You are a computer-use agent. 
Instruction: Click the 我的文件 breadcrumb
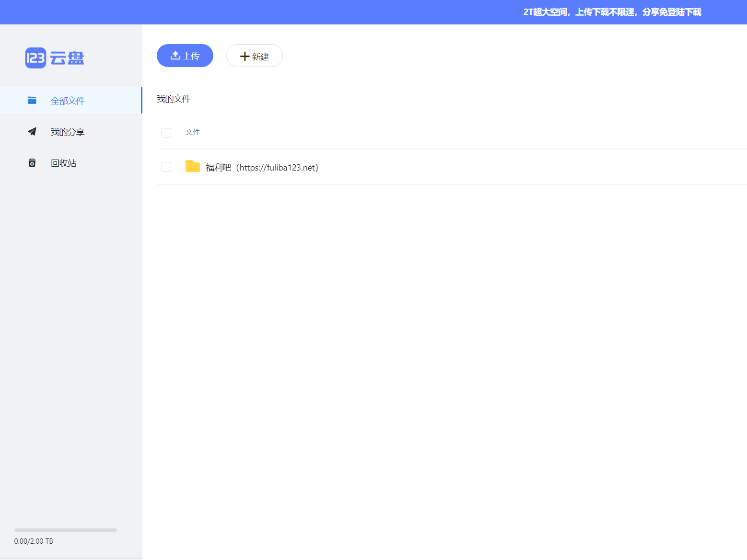pos(174,99)
